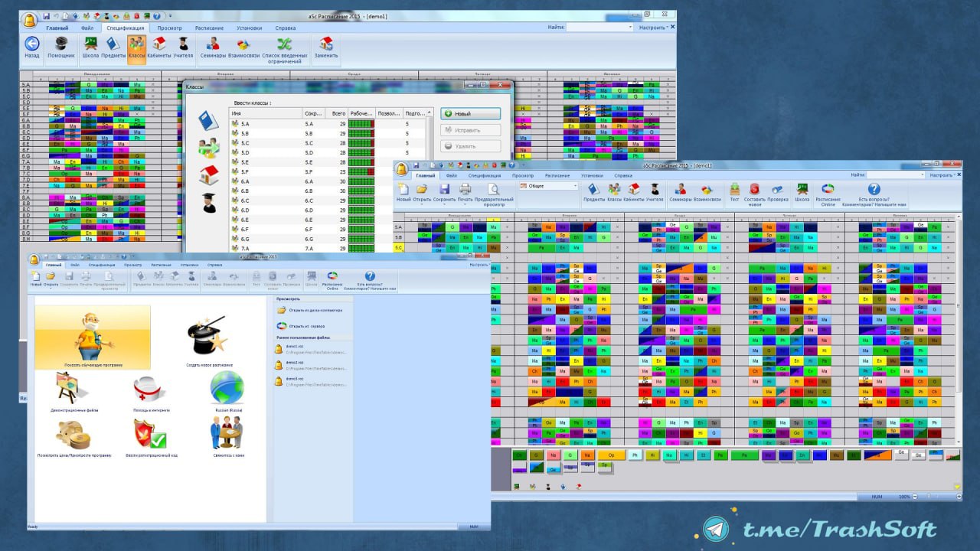Open Предварительный просмотр in right window
Screen dimensions: 980x551
pyautogui.click(x=494, y=194)
